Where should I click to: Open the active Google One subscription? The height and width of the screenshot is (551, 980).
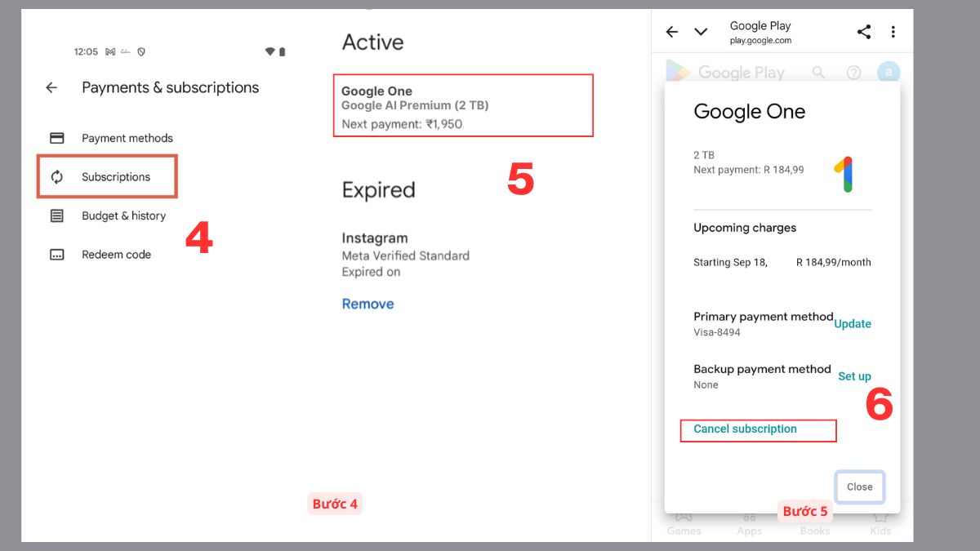tap(463, 105)
